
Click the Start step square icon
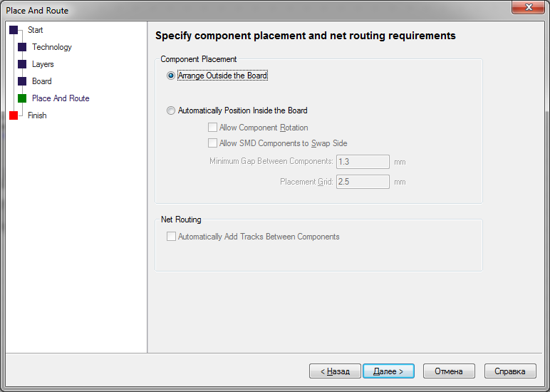14,30
